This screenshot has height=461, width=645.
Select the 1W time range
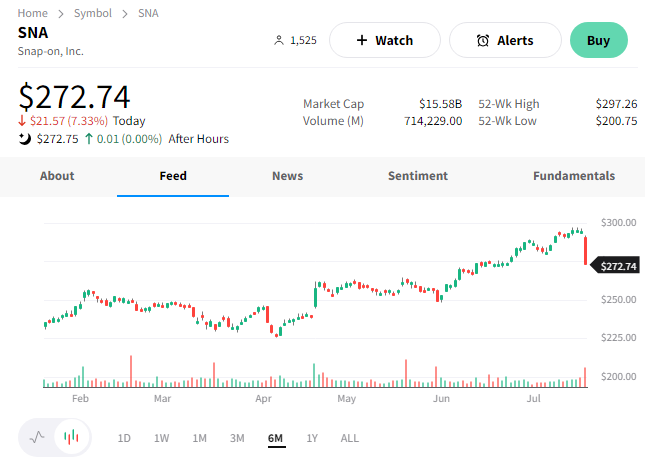pos(161,438)
